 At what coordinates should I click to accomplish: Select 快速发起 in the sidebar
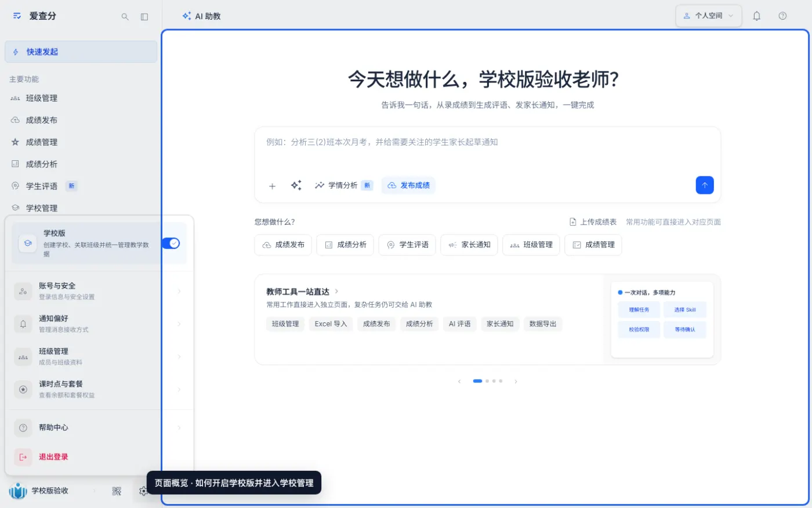coord(81,52)
